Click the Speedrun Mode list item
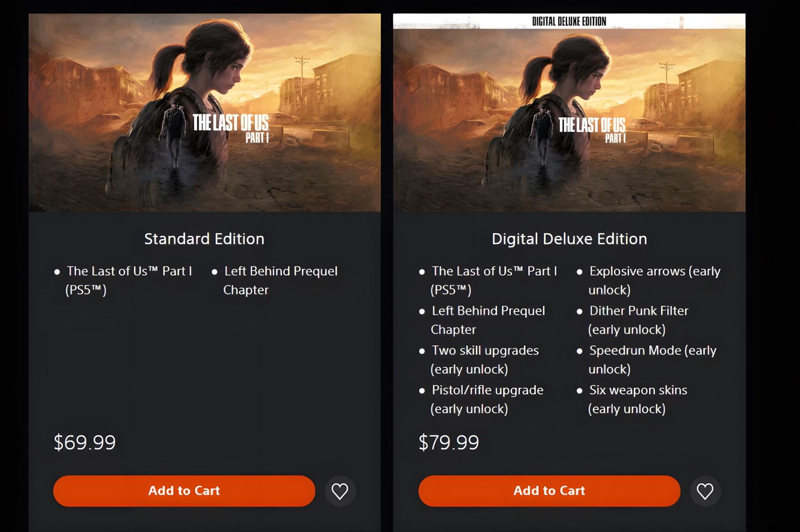 652,360
